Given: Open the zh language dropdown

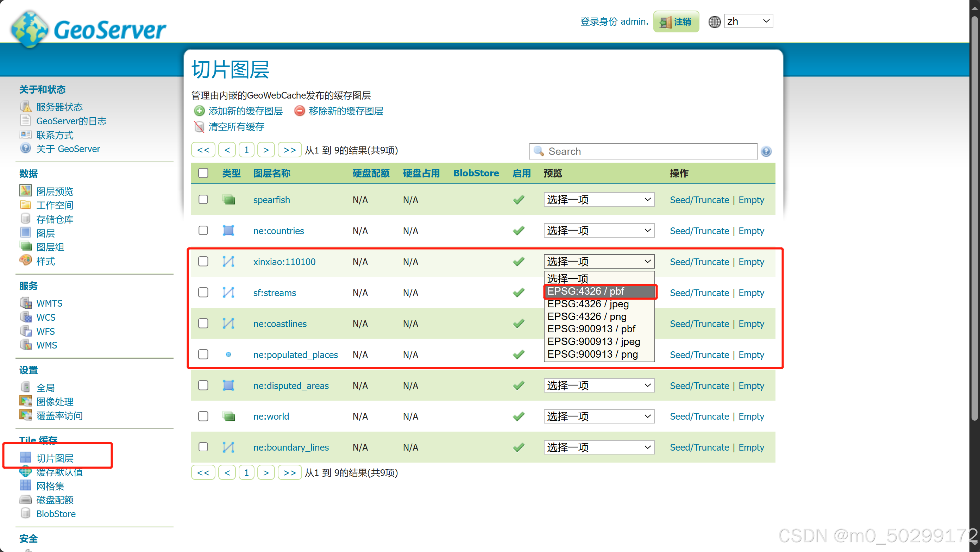Looking at the screenshot, I should point(748,21).
